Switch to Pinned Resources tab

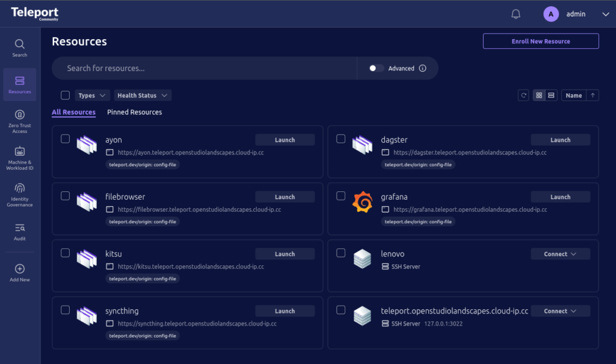tap(134, 112)
